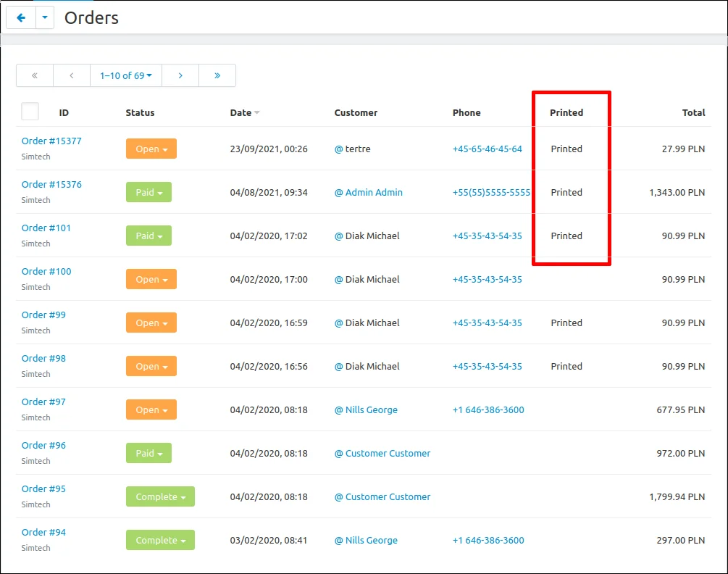Change Paid status of Order #15376
The image size is (728, 574).
[148, 192]
